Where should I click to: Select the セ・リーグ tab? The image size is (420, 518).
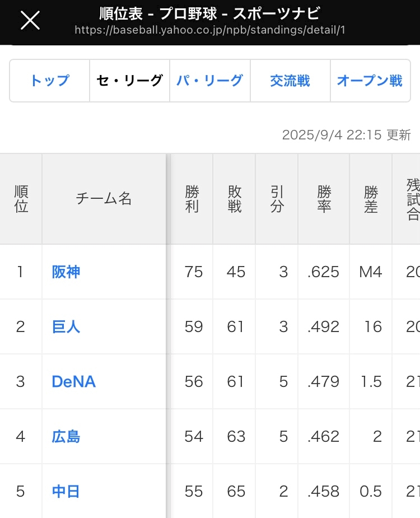(x=129, y=81)
